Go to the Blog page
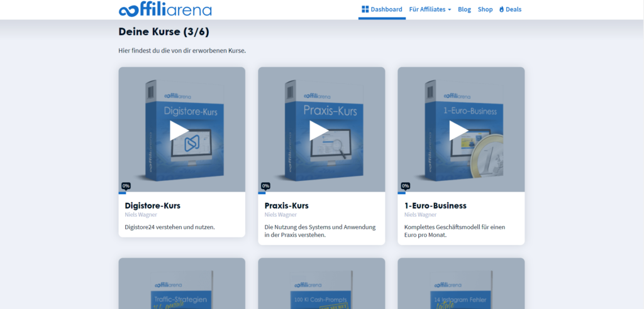 [x=464, y=9]
